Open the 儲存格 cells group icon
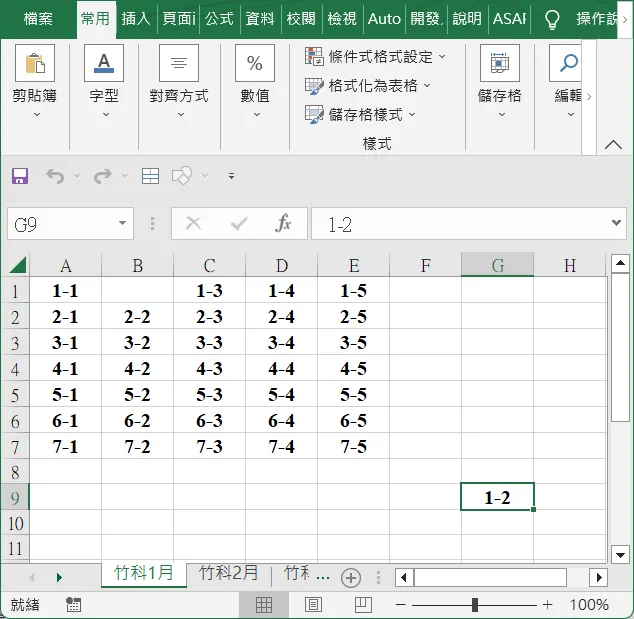This screenshot has height=619, width=634. 499,64
